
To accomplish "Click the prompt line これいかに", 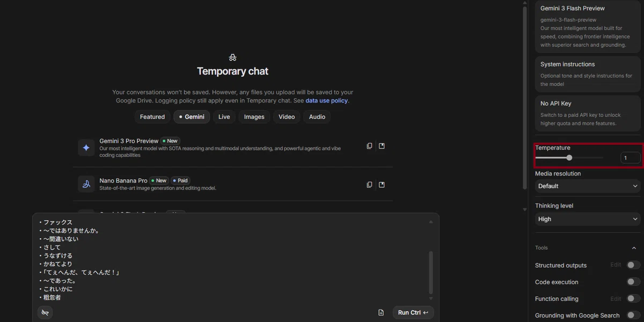I will [x=57, y=289].
